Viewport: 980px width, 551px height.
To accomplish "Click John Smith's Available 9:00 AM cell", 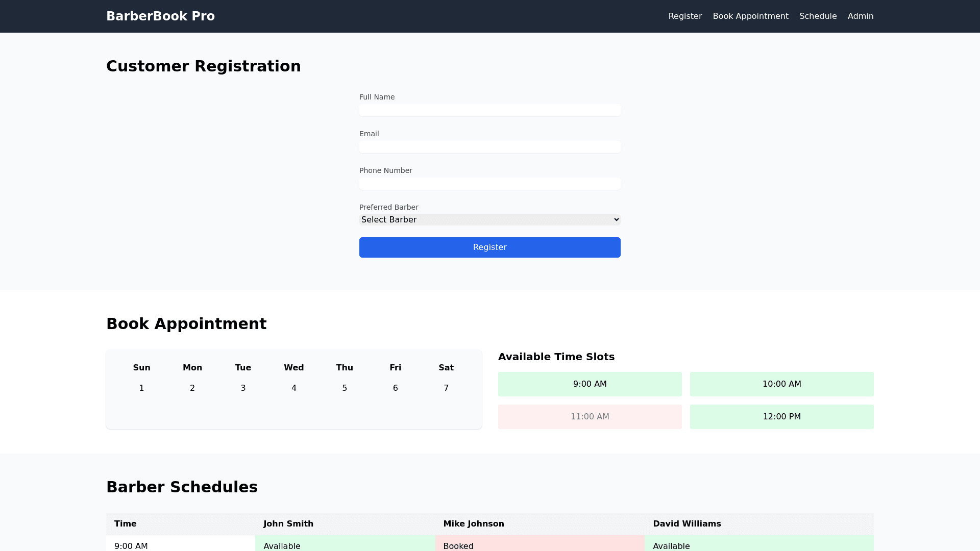I will [345, 544].
